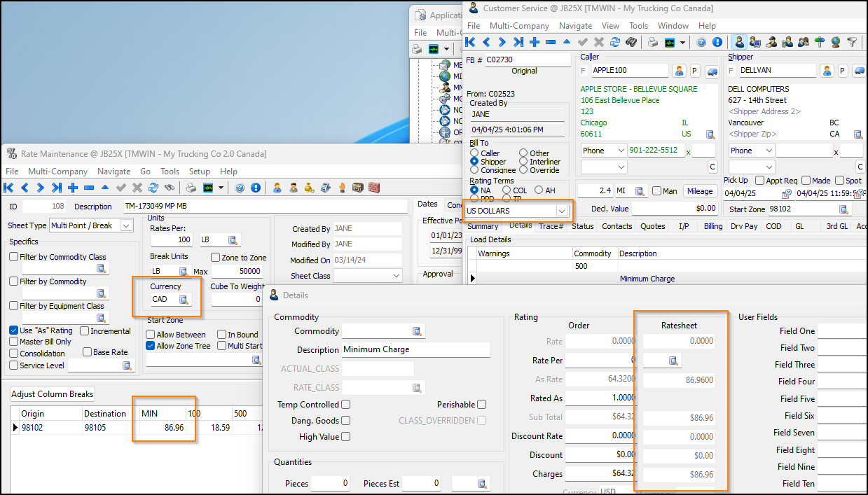
Task: Click the binoculars find icon in Customer Service toolbar
Action: [631, 43]
